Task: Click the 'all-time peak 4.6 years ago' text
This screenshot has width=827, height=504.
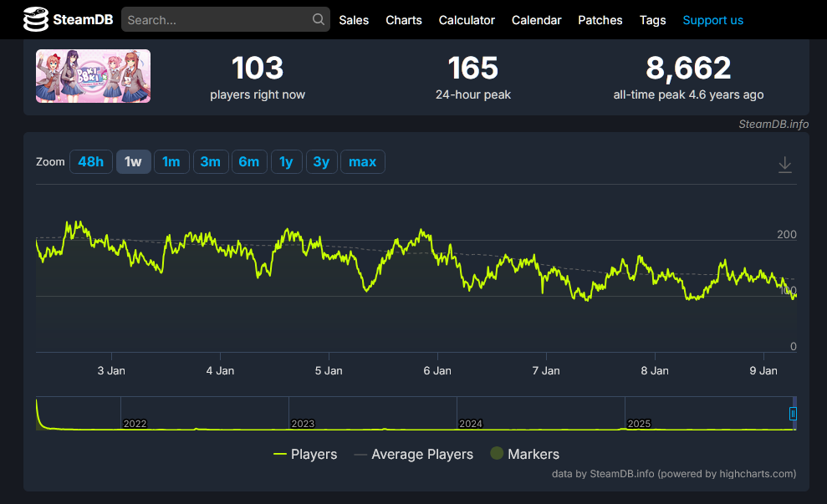Action: click(x=688, y=95)
